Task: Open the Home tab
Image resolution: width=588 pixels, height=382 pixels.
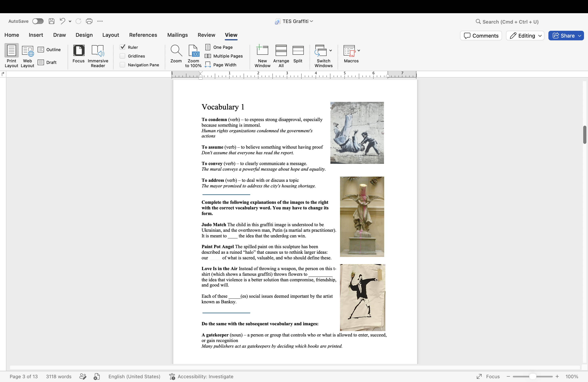Action: [12, 35]
